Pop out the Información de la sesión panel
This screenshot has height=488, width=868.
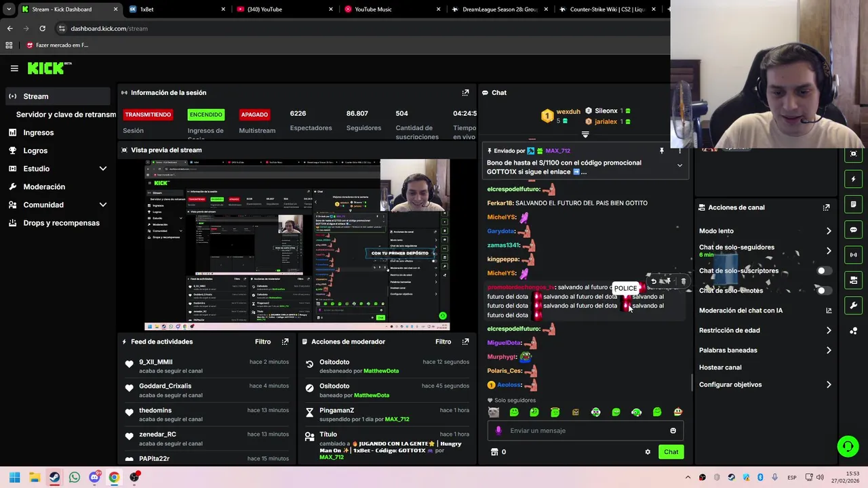[x=465, y=93]
